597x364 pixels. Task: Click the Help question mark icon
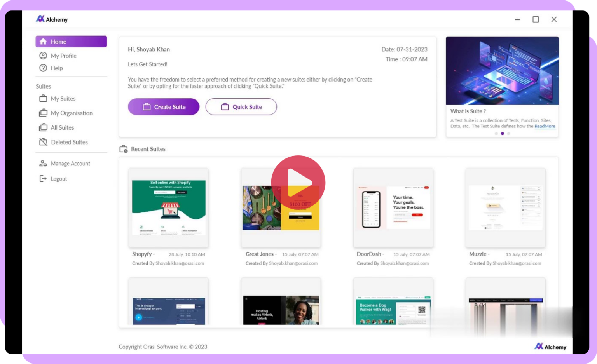tap(43, 68)
